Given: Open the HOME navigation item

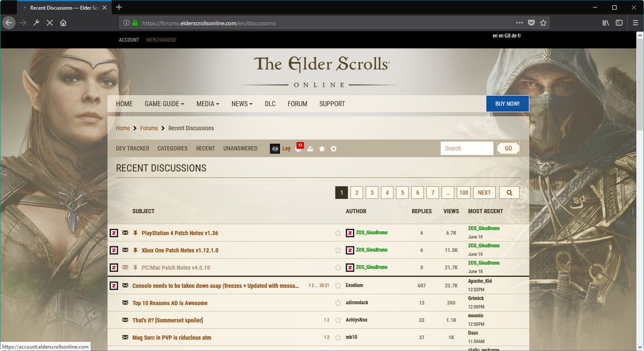Looking at the screenshot, I should point(124,104).
